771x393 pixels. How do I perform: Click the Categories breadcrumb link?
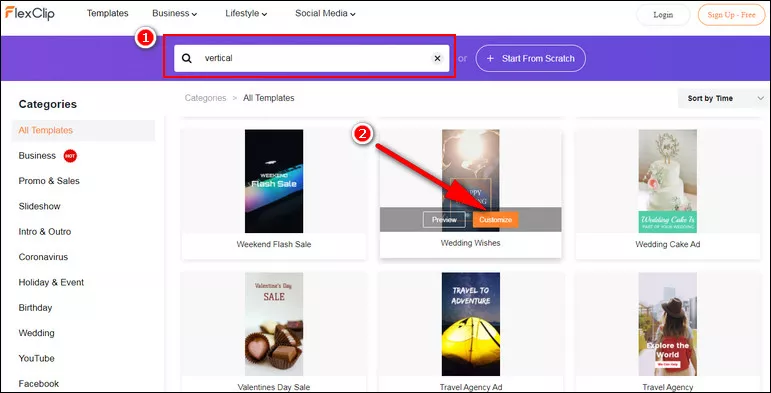point(205,98)
